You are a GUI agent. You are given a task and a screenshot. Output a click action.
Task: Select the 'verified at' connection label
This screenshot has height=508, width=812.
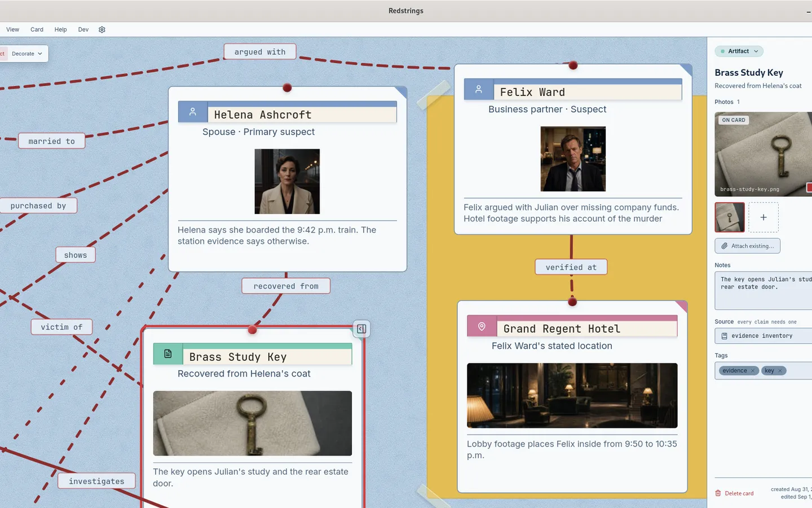pos(571,267)
